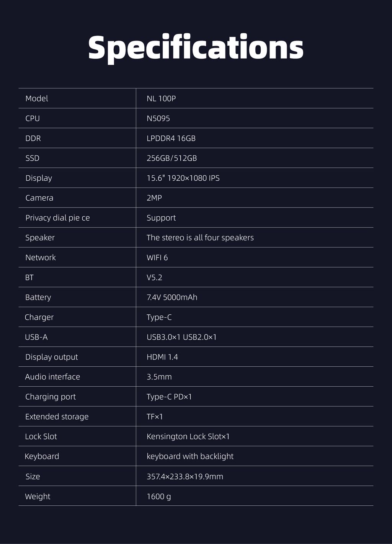Click the Specifications heading
The width and height of the screenshot is (392, 544).
[x=196, y=47]
